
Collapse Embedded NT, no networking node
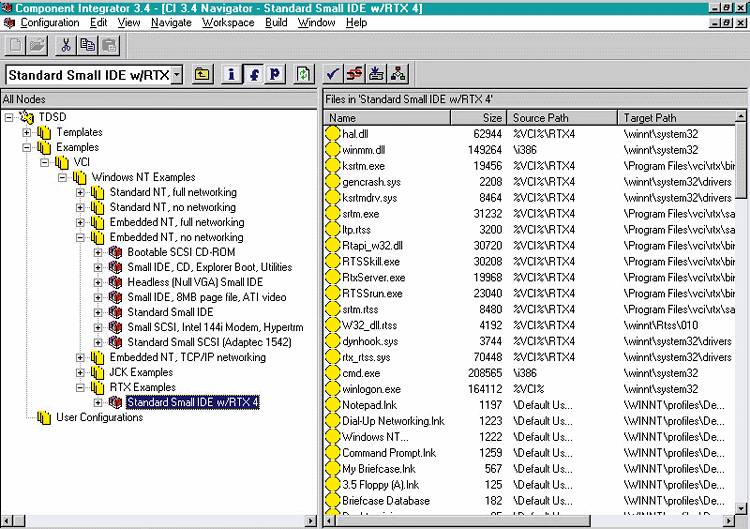tap(80, 237)
